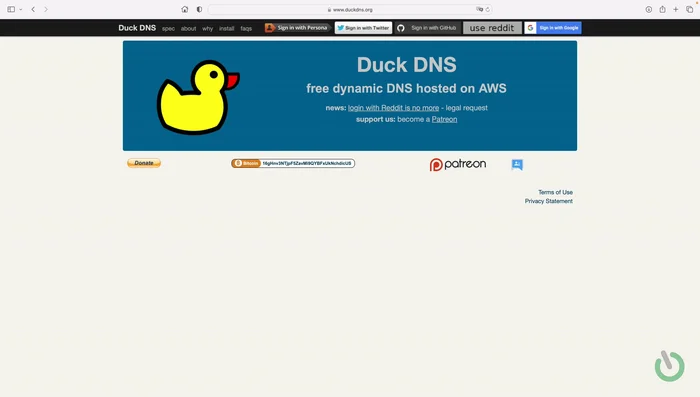Open the patreon logo below banner
The width and height of the screenshot is (700, 397).
[x=458, y=164]
